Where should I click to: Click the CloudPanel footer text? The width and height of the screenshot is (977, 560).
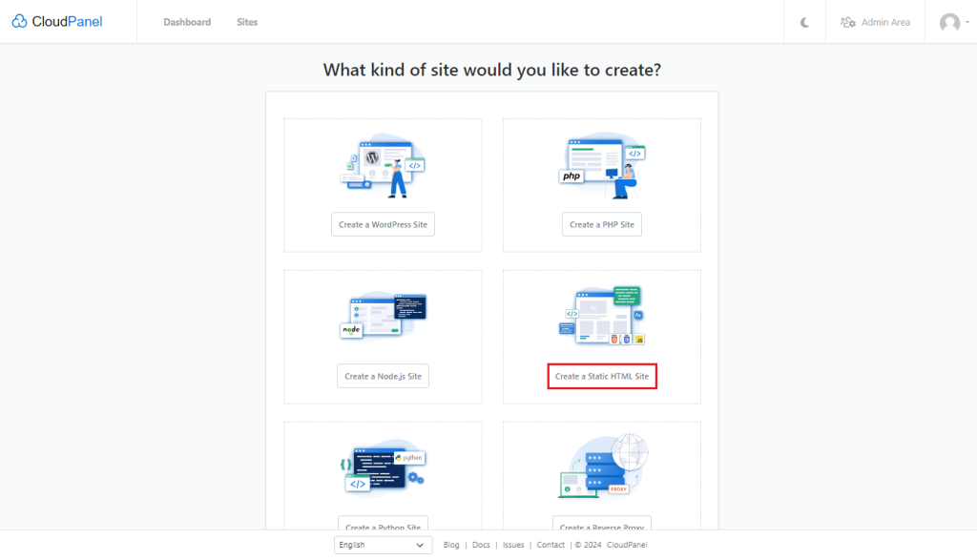(x=627, y=545)
